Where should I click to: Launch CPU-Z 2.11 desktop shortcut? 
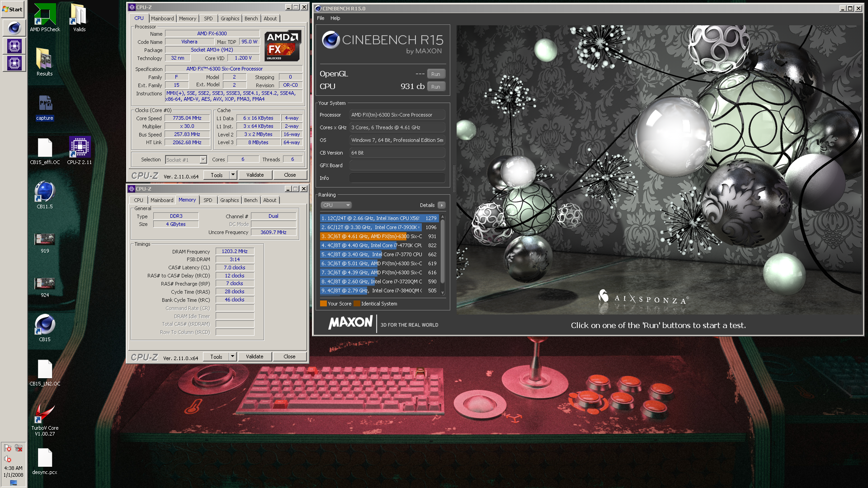[x=80, y=151]
